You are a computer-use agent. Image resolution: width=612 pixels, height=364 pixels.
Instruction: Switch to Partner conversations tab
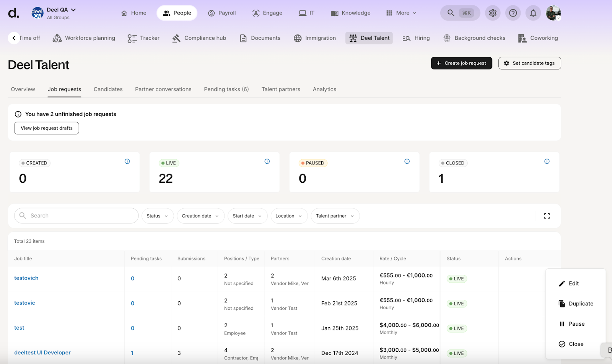point(163,89)
